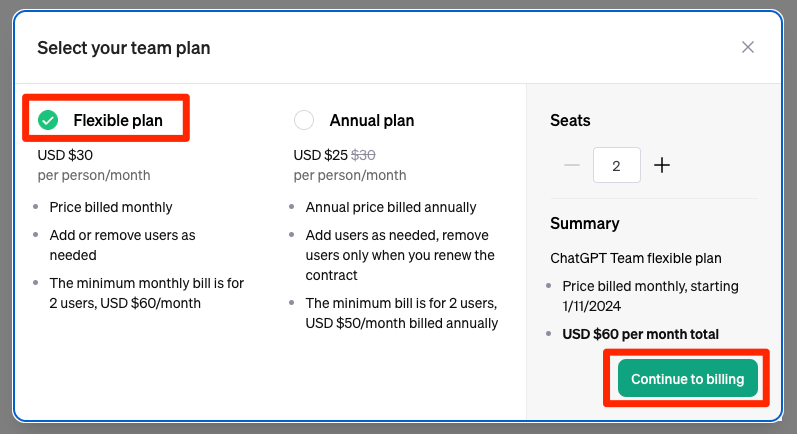Close the team plan dialog
Viewport: 797px width, 434px height.
click(747, 47)
